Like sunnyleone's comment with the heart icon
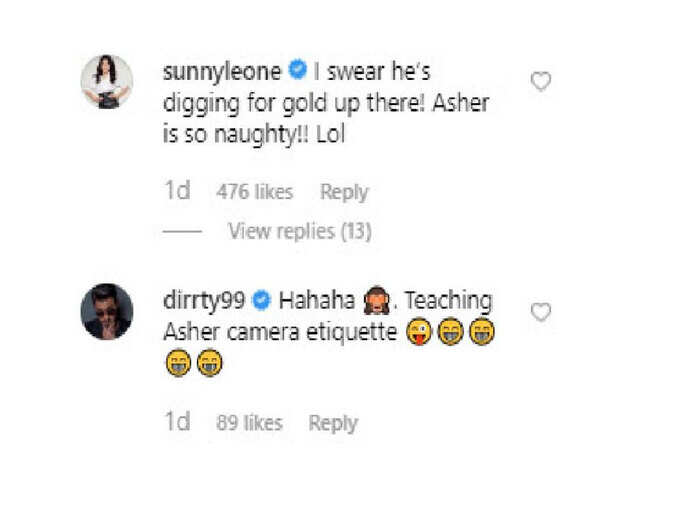700x525 pixels. tap(541, 82)
